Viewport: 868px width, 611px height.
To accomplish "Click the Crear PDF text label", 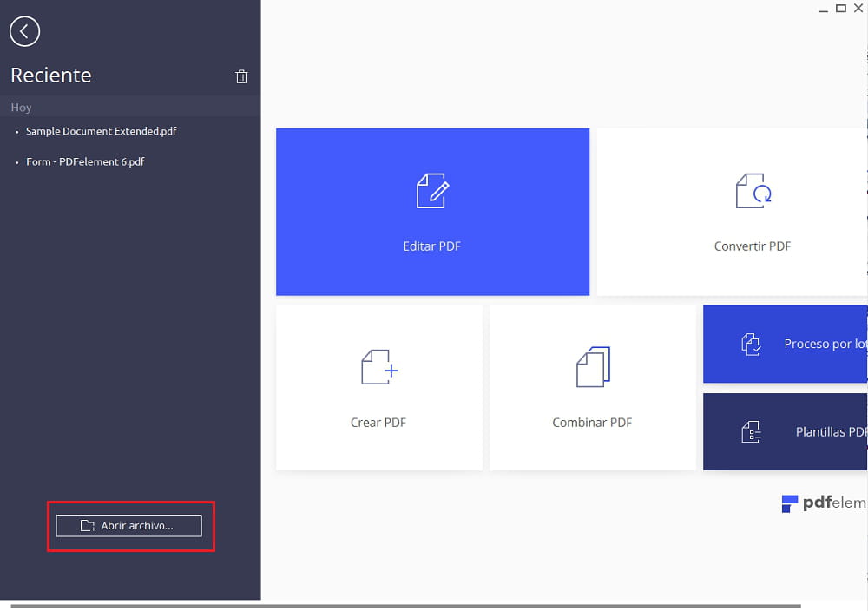I will 378,423.
